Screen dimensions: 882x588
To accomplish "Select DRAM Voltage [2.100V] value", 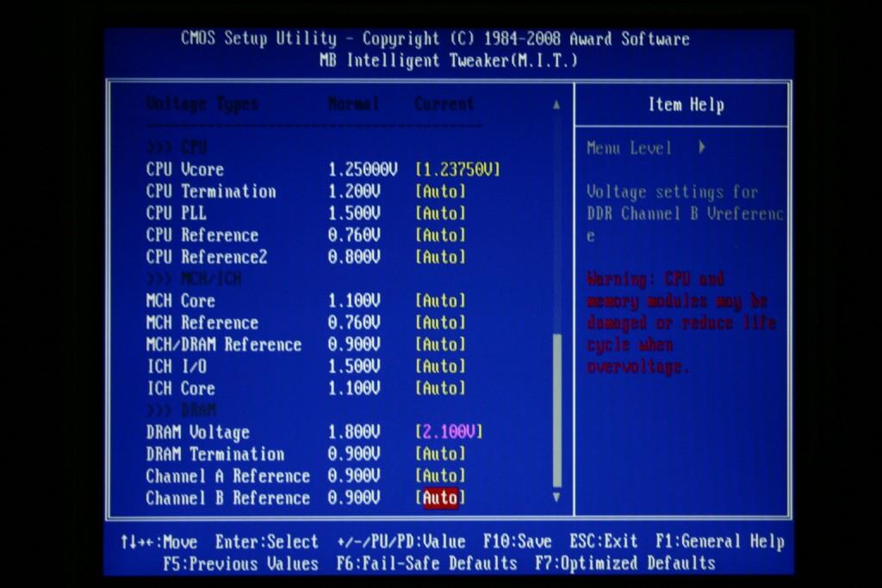I will coord(449,432).
